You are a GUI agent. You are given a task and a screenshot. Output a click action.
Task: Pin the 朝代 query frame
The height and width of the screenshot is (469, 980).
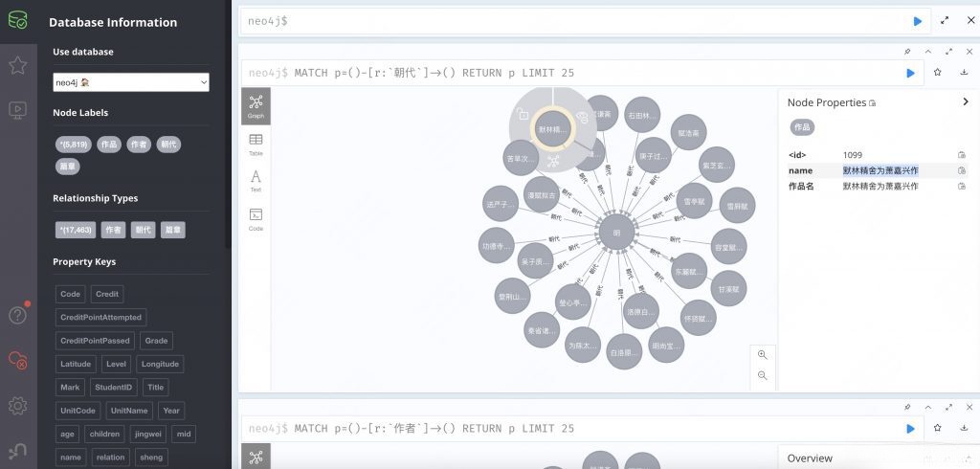[907, 52]
